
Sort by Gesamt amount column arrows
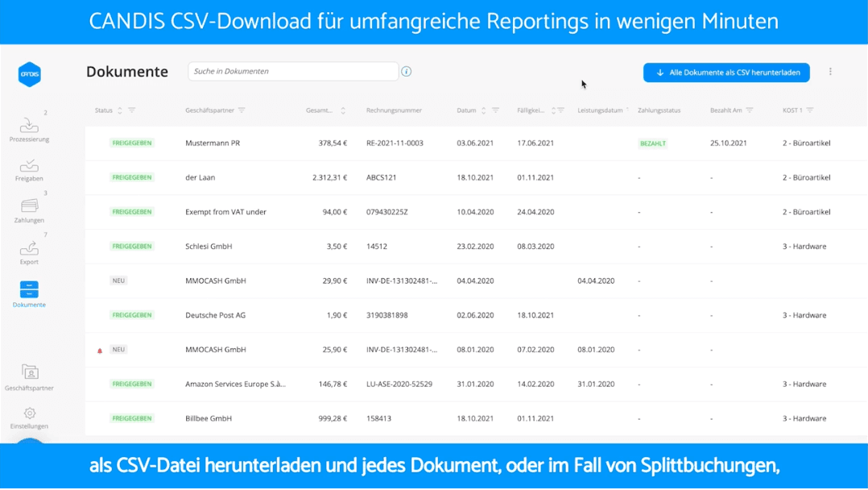coord(343,110)
